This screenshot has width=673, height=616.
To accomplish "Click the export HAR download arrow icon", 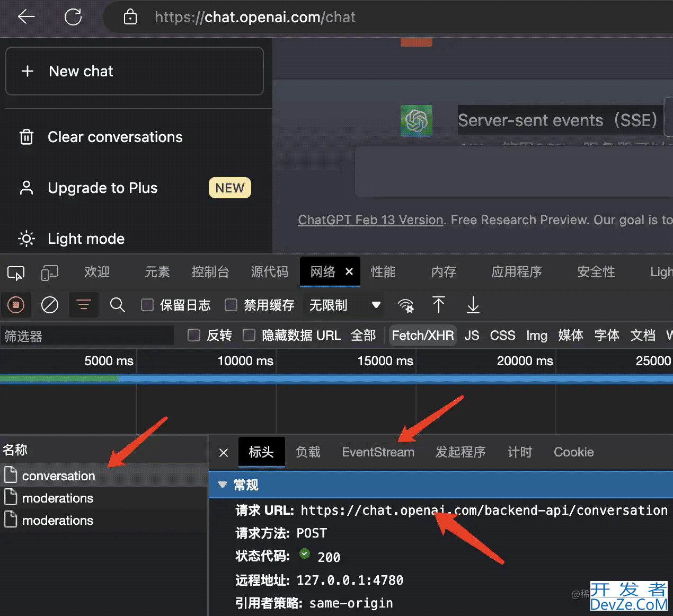I will pyautogui.click(x=473, y=305).
